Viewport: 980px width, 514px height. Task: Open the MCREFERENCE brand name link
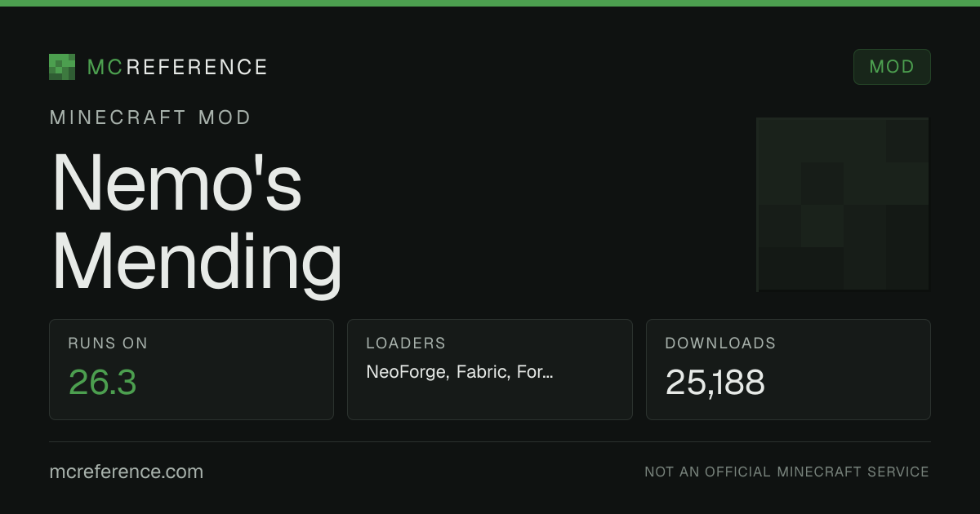(x=177, y=67)
